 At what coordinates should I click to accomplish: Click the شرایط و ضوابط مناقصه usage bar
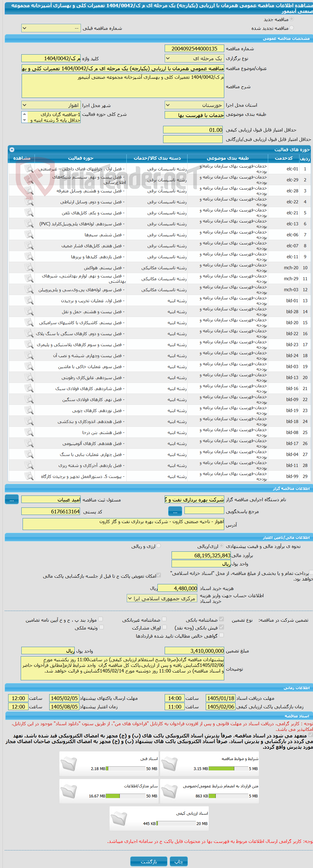(228, 769)
